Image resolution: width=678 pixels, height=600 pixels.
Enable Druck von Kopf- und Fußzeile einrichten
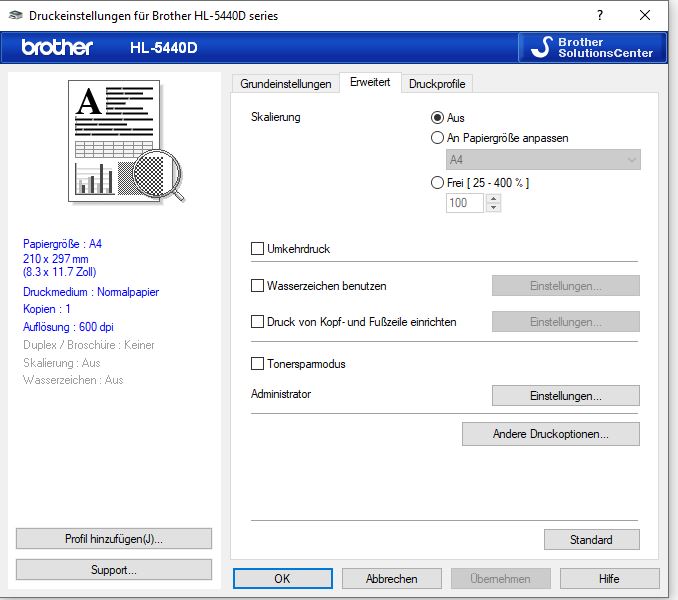coord(257,322)
